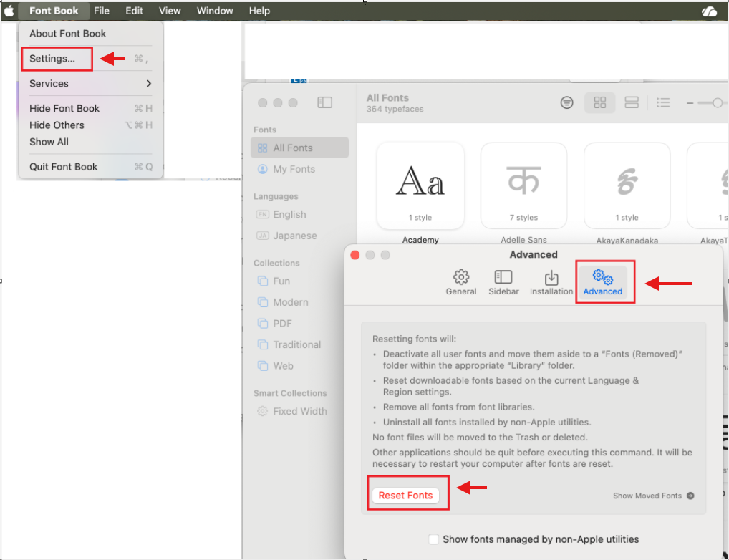Select My Fonts in sidebar

tap(299, 169)
